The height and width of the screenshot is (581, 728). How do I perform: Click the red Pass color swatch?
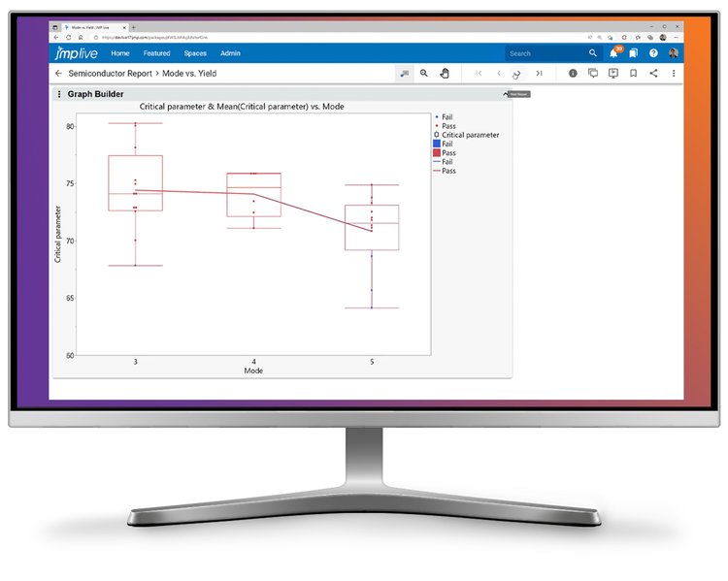click(437, 152)
